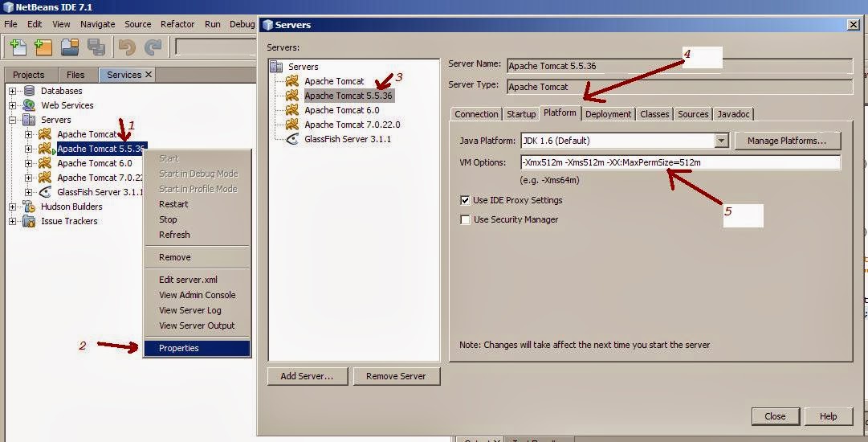Click GlassFish Server 3.1.1 icon in dialog list
Viewport: 868px width, 442px height.
[292, 139]
